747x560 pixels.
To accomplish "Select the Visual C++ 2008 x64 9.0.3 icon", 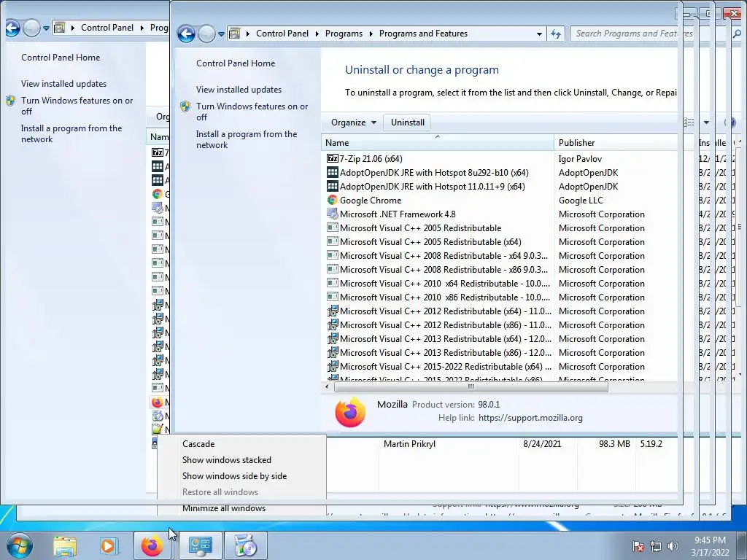I will pyautogui.click(x=332, y=255).
